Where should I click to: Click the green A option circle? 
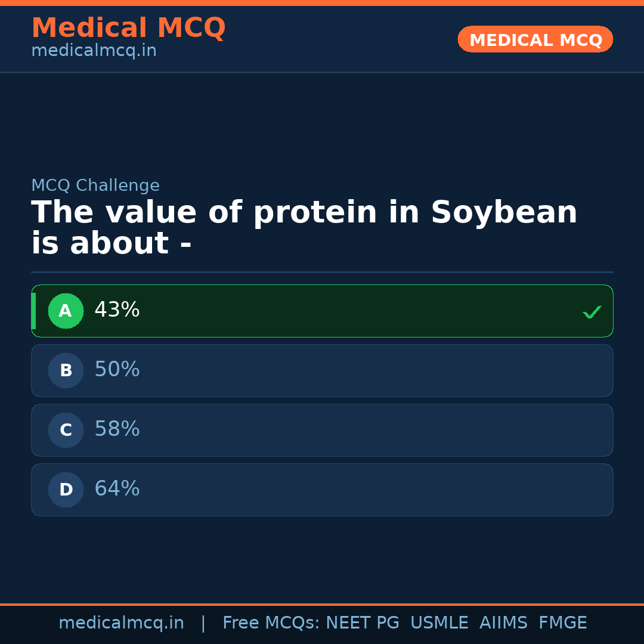click(66, 311)
